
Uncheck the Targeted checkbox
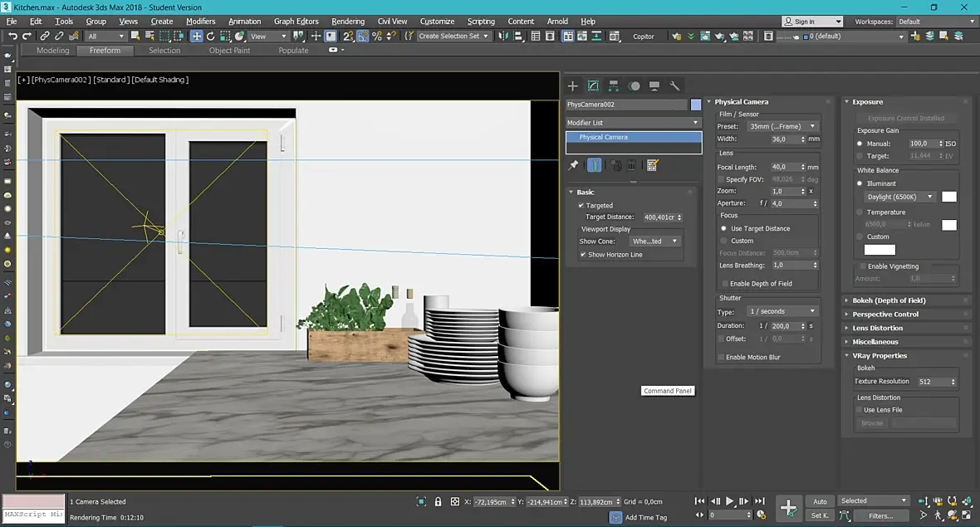[581, 205]
